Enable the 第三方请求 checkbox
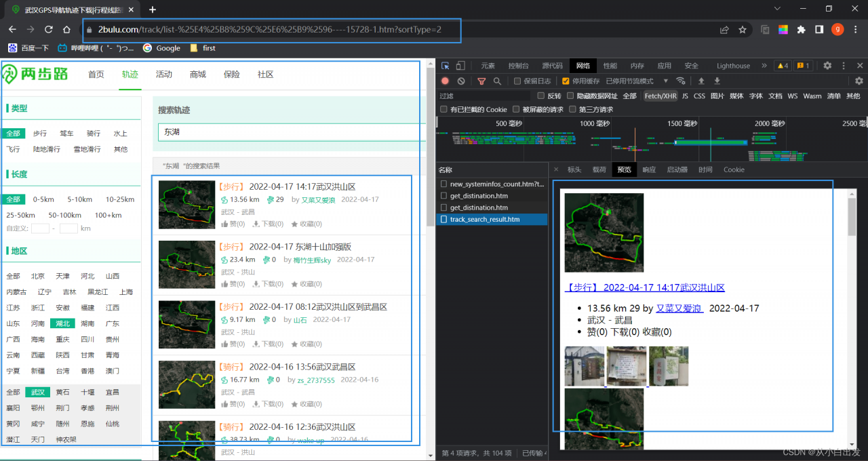This screenshot has height=461, width=868. pos(573,109)
